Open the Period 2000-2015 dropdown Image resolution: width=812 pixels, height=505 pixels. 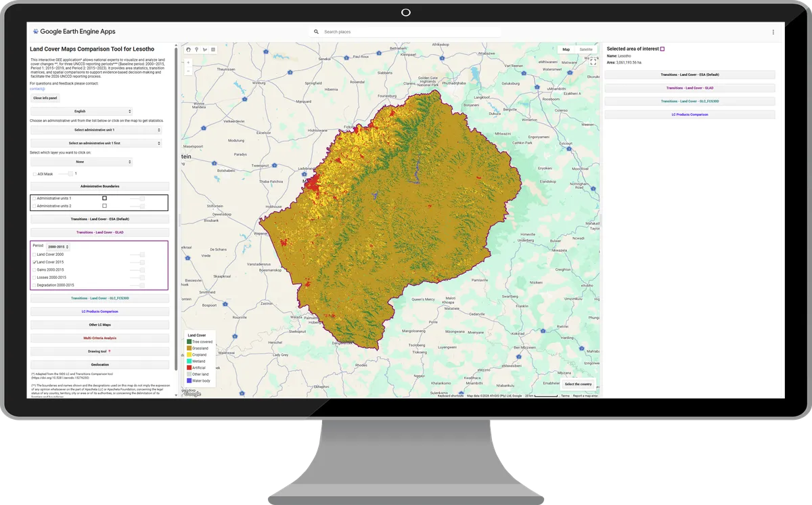coord(58,247)
